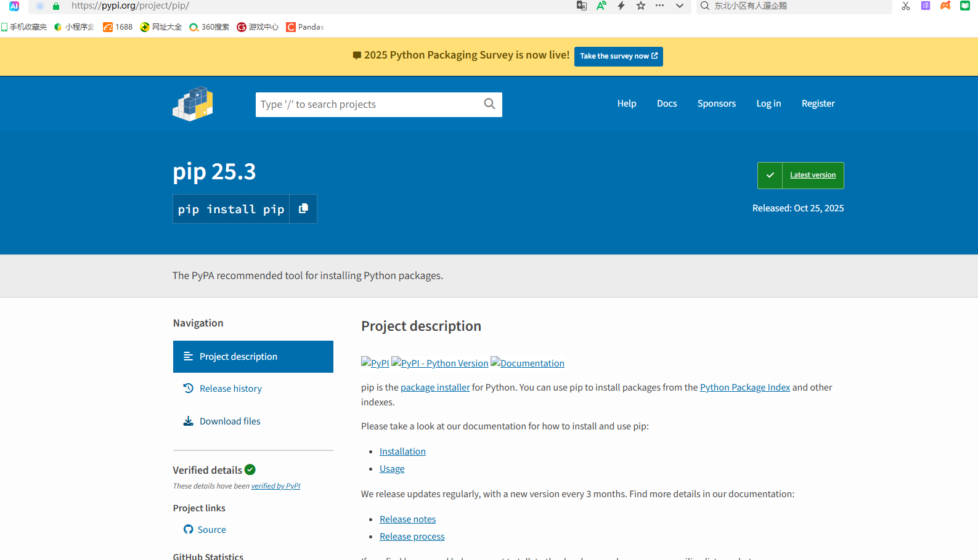978x560 pixels.
Task: Click the purple translate extension icon
Action: tap(926, 6)
